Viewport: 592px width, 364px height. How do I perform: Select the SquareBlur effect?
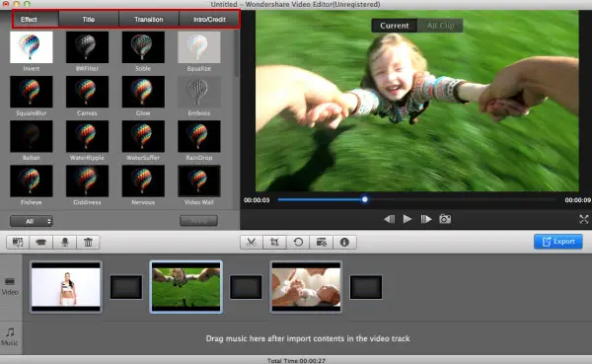tap(32, 92)
